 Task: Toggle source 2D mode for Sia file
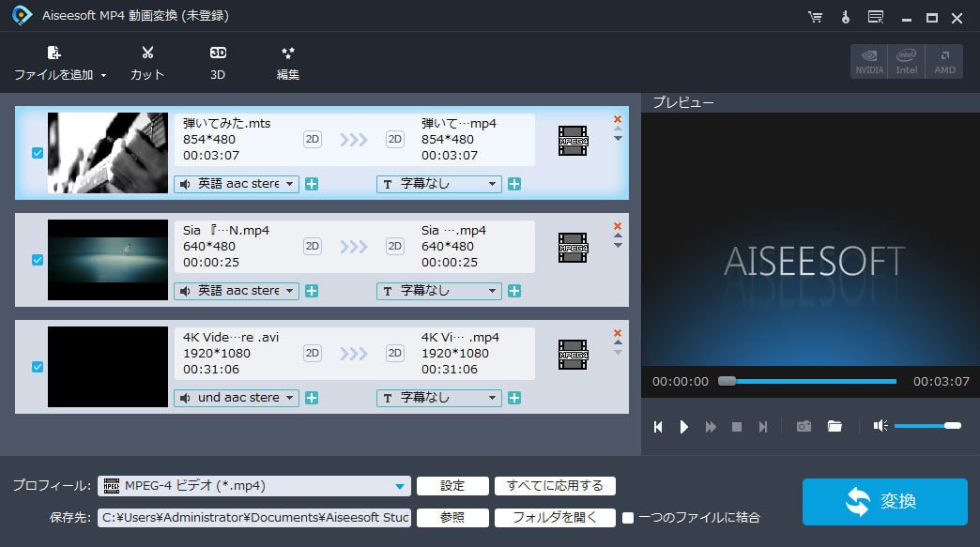(x=312, y=246)
